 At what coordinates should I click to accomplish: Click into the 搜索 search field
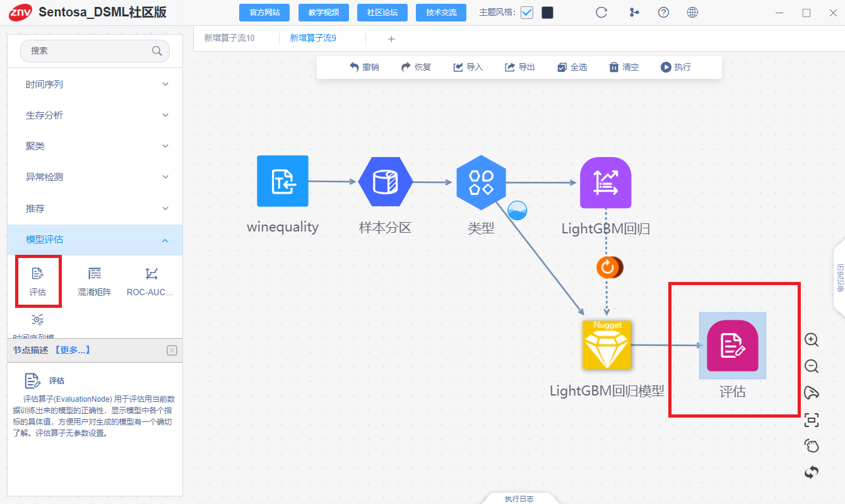[x=95, y=51]
